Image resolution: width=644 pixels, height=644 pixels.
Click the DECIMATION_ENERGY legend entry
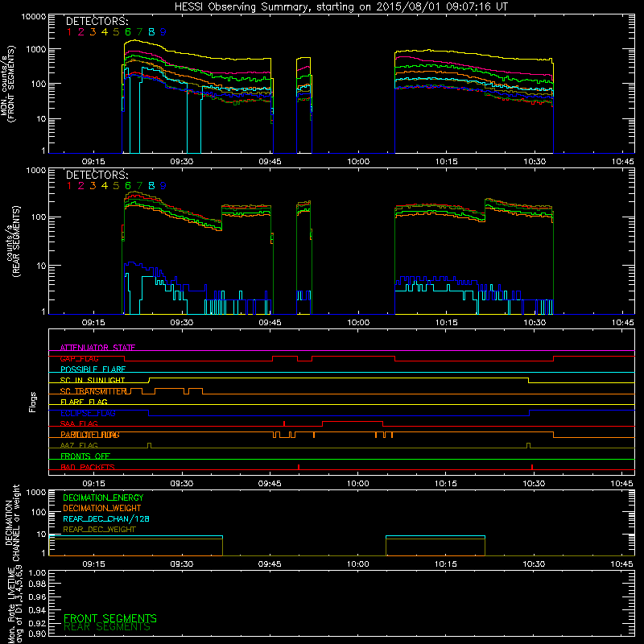pyautogui.click(x=103, y=497)
